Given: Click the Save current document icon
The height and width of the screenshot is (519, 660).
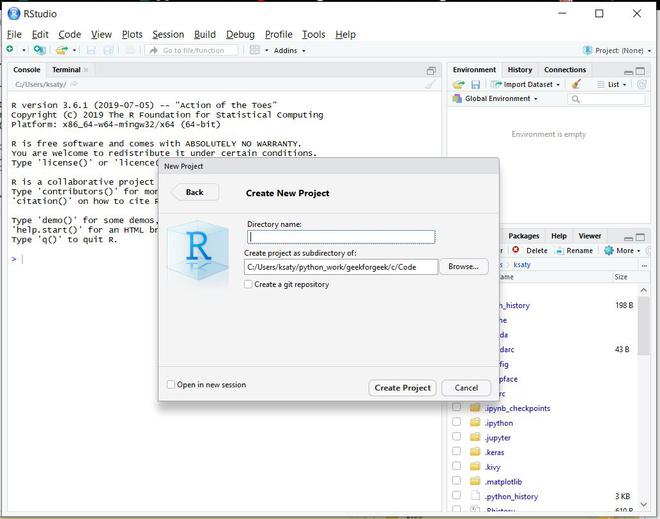Looking at the screenshot, I should pos(90,51).
